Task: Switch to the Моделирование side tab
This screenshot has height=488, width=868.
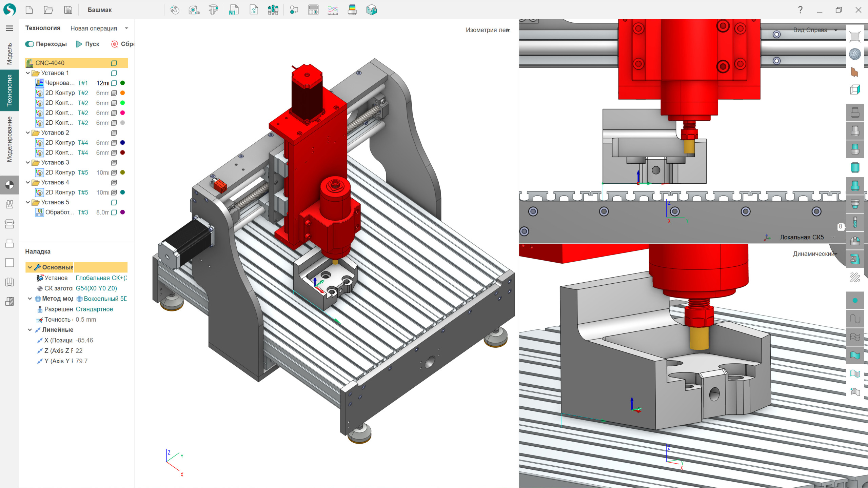Action: tap(9, 139)
